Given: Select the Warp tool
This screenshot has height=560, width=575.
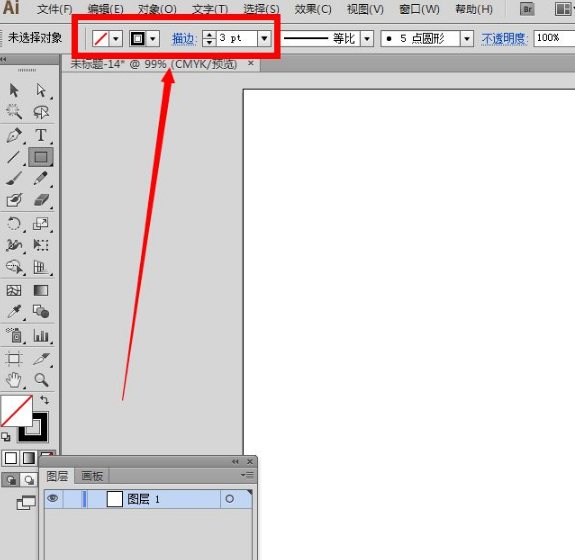Looking at the screenshot, I should pyautogui.click(x=14, y=245).
